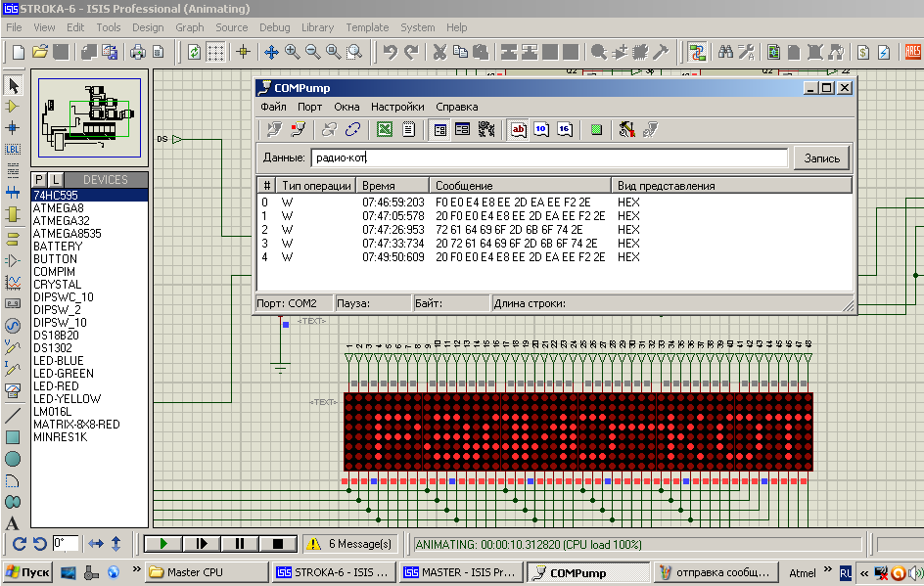Viewport: 924px width, 586px height.
Task: Click the Cut scissors icon
Action: [439, 52]
